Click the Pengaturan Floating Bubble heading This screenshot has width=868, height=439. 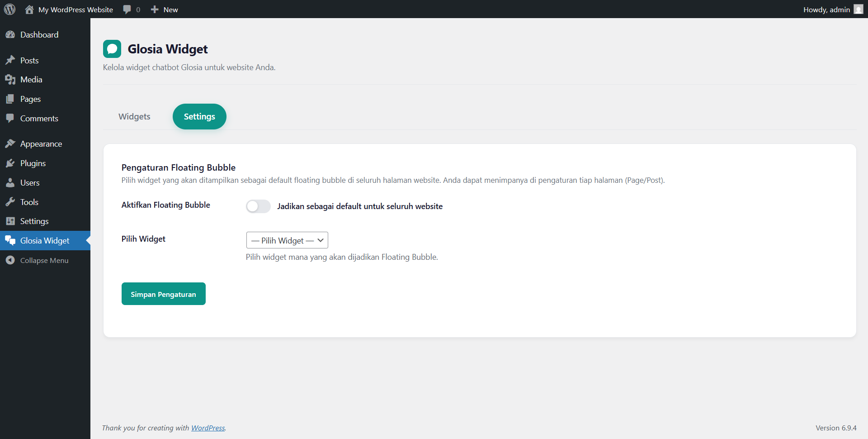coord(179,167)
